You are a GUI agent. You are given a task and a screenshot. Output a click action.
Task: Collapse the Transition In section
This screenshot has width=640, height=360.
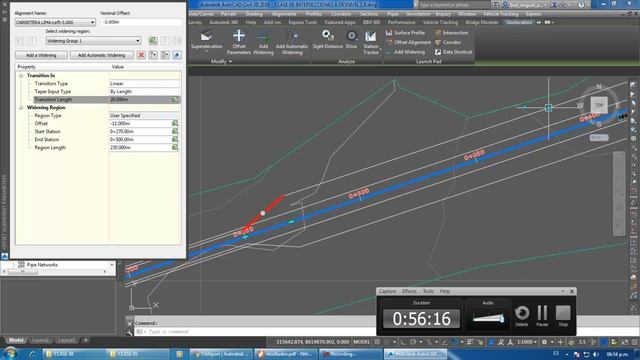[21, 76]
